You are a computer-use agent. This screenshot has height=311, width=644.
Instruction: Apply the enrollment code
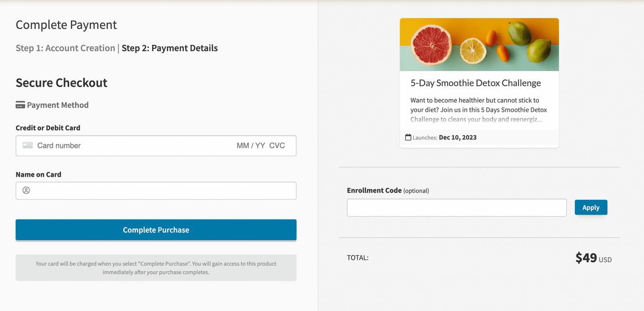pos(591,207)
